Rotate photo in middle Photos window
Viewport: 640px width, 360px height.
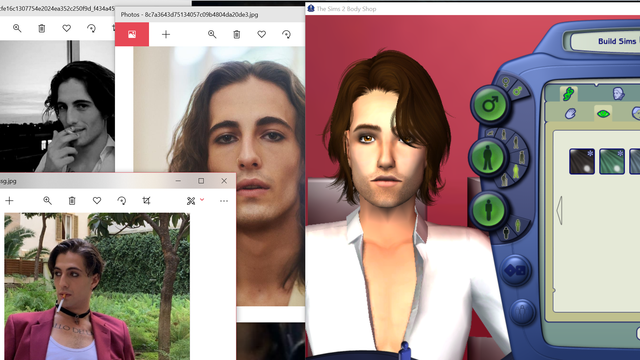pos(287,34)
